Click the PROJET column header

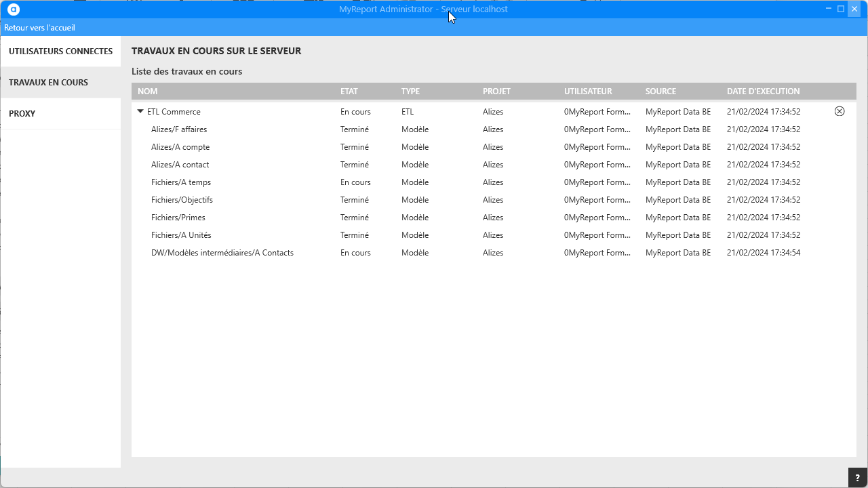coord(496,91)
